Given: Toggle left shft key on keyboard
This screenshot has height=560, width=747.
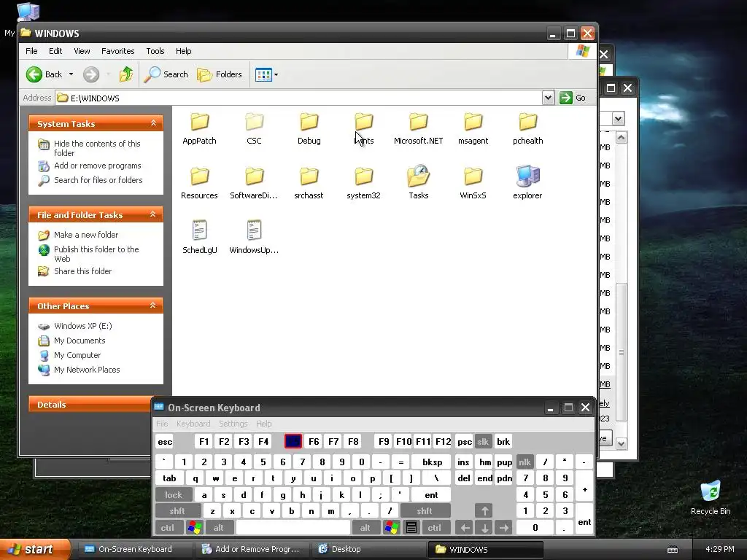Looking at the screenshot, I should (x=177, y=511).
